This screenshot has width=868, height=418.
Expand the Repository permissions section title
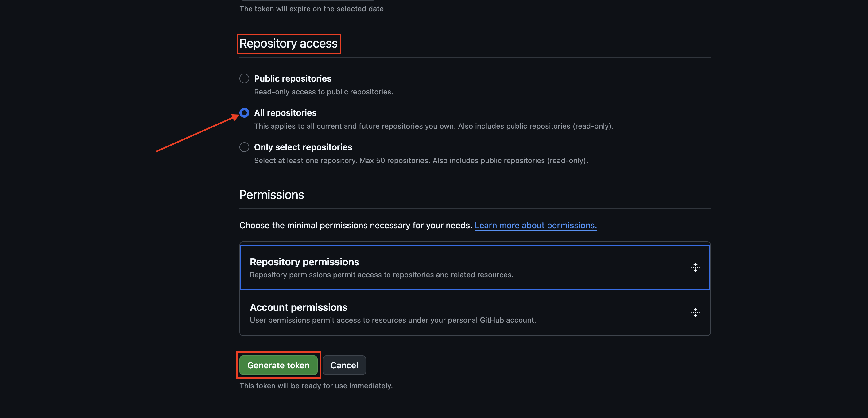[x=304, y=262]
